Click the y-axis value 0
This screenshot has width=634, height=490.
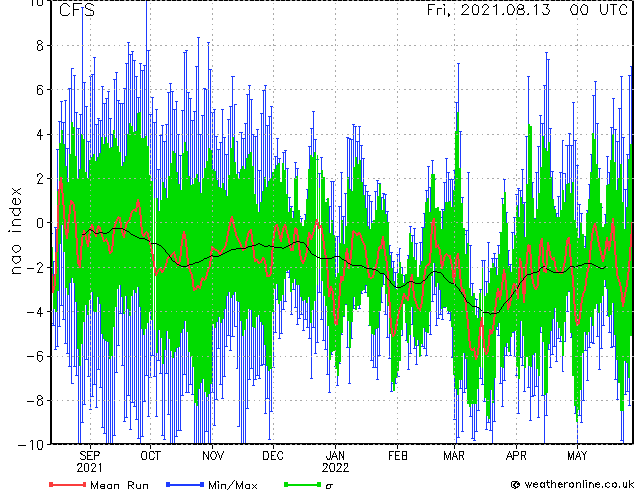click(40, 223)
